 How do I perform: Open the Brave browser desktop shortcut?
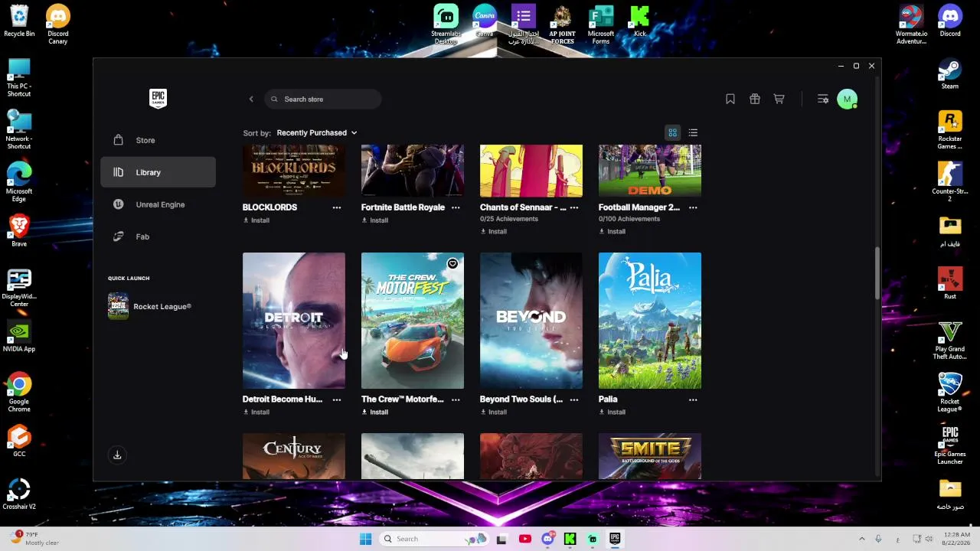click(x=19, y=231)
